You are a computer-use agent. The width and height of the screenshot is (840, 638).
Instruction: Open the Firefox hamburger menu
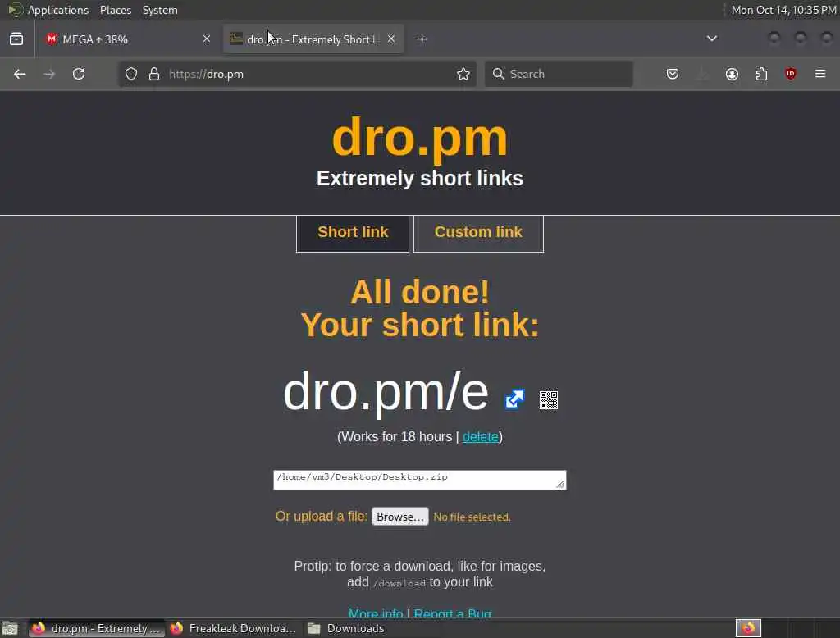coord(820,74)
